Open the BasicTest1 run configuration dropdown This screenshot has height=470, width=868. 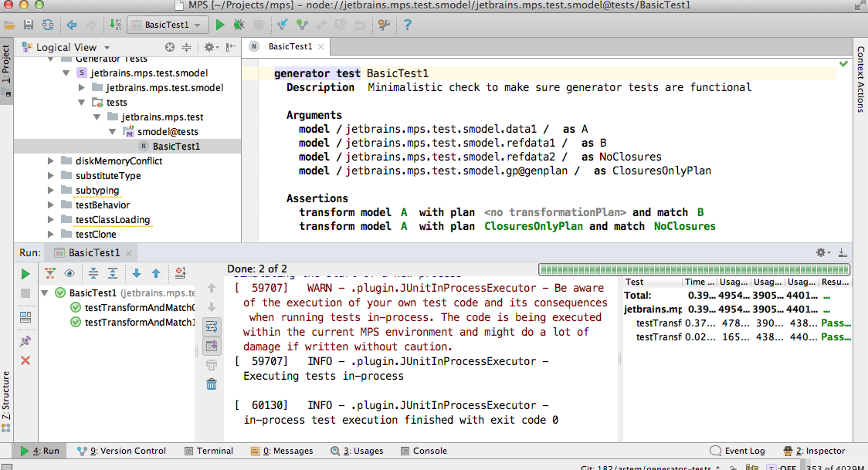pyautogui.click(x=168, y=25)
